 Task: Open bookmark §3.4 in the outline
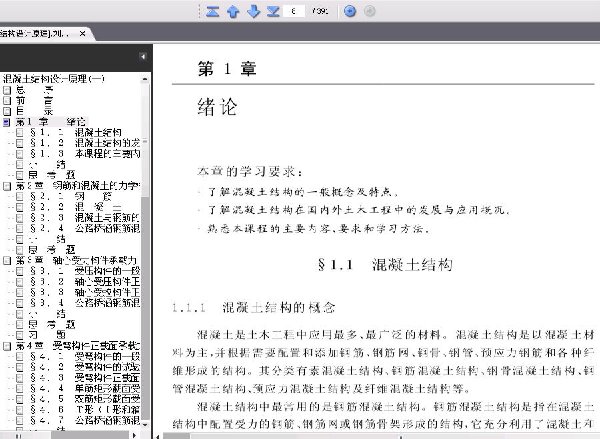85,303
